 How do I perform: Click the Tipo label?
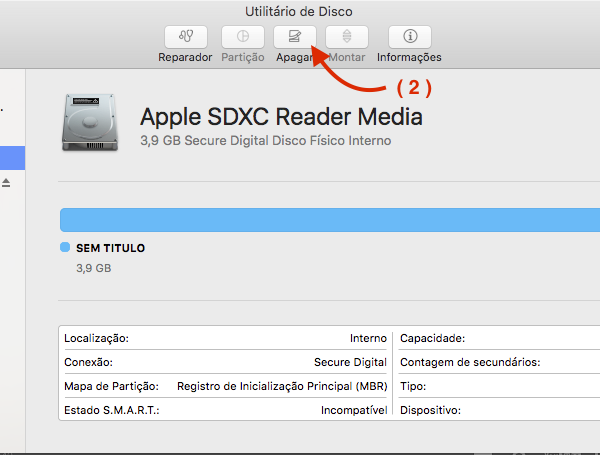click(x=413, y=386)
